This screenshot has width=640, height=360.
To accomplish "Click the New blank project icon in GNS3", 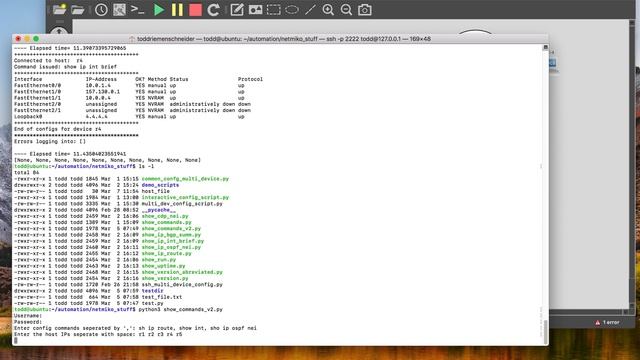I will click(59, 9).
